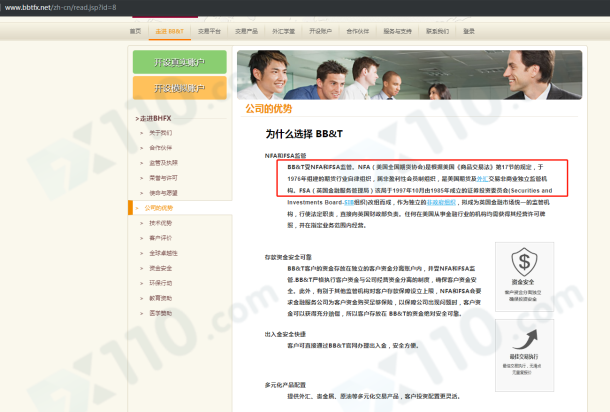Viewport: 610px width, 412px height.
Task: Click the browser URL www.bbtfx.net address field
Action: coord(60,7)
